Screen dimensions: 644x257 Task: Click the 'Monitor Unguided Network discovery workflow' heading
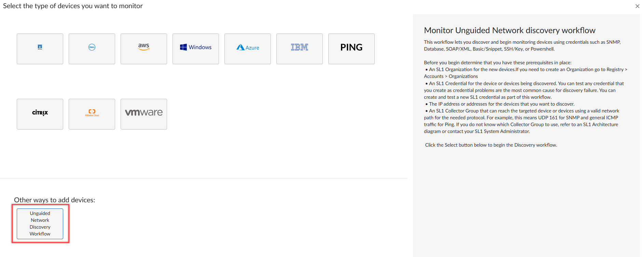click(509, 30)
